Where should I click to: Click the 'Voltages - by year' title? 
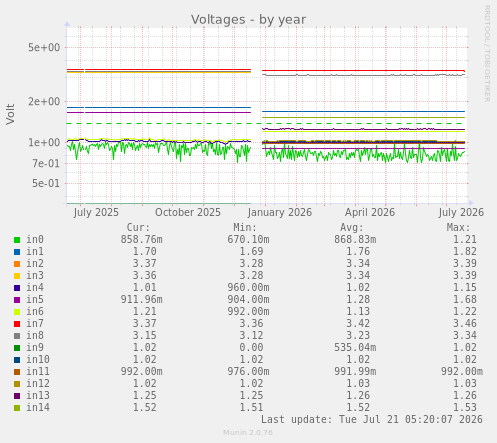coord(248,20)
